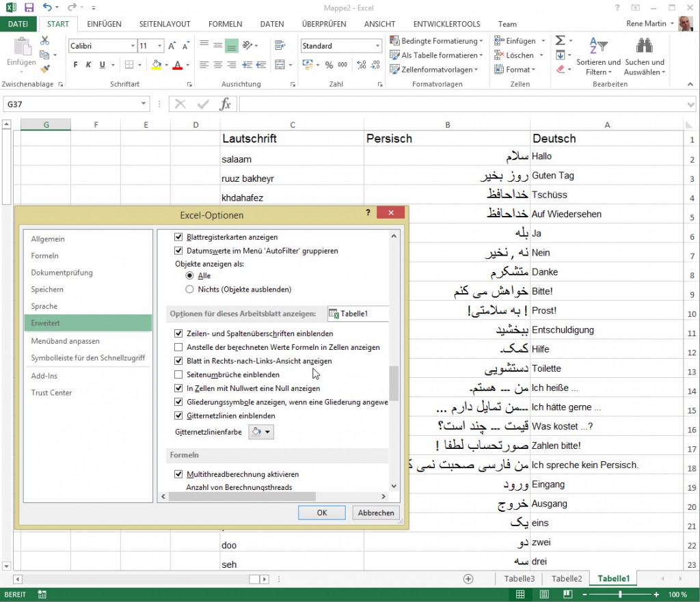Screen dimensions: 700x602
Task: Switch to FORMELN ribbon tab
Action: coord(225,24)
